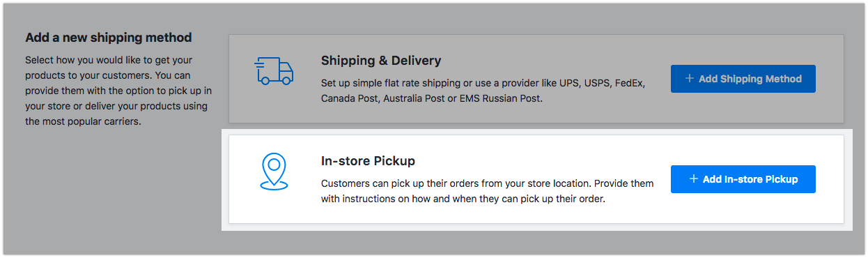868x258 pixels.
Task: Add In-store Pickup option
Action: pos(743,179)
